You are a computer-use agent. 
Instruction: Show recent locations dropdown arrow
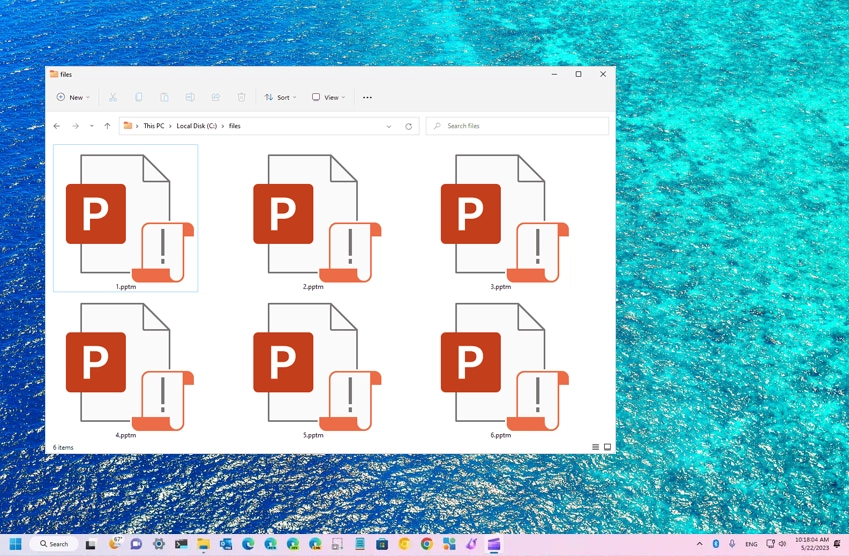point(91,126)
